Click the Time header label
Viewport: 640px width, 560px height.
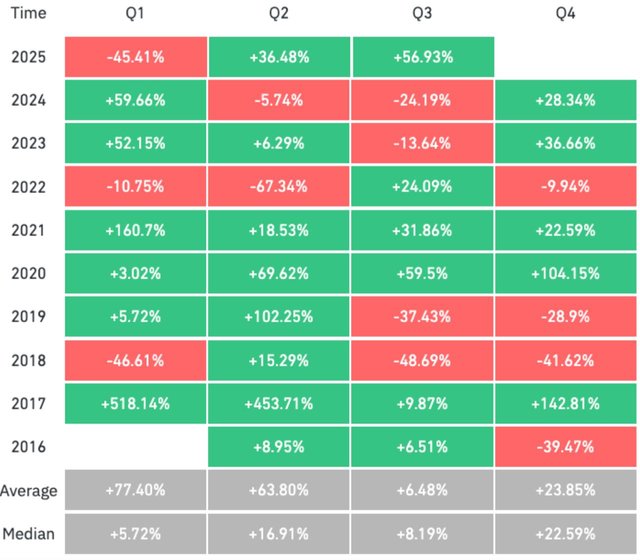tap(27, 15)
